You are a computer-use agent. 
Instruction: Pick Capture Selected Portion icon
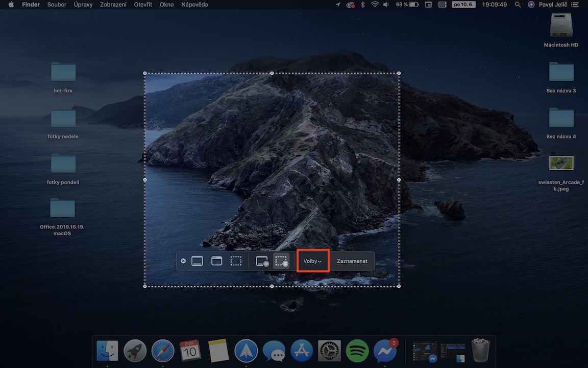click(236, 261)
